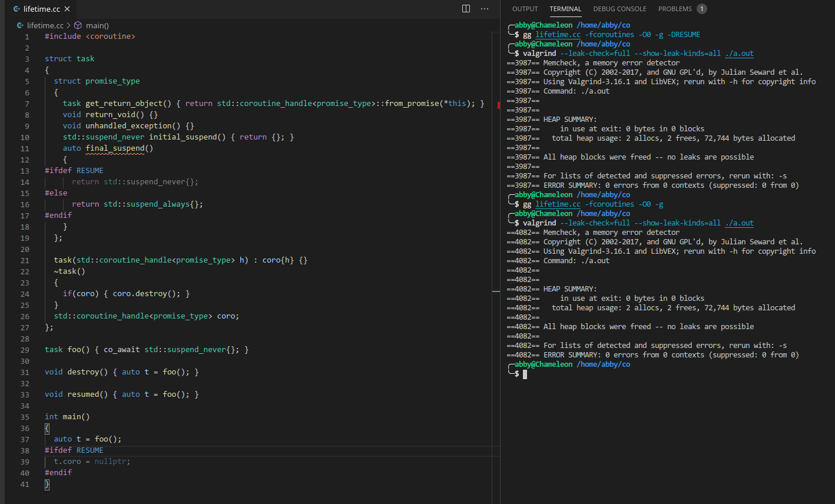Viewport: 835px width, 504px height.
Task: Click 't.coro = nullptr;' line
Action: [x=92, y=462]
